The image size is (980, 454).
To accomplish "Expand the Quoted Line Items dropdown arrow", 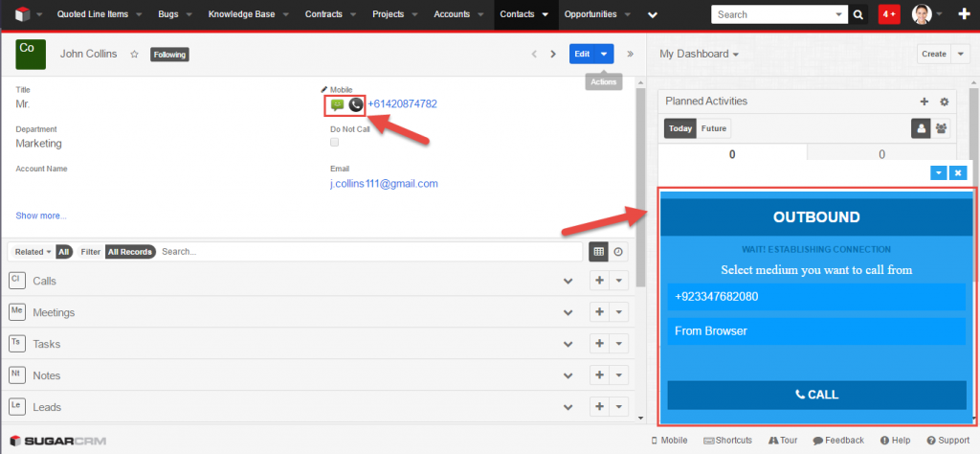I will (x=138, y=14).
